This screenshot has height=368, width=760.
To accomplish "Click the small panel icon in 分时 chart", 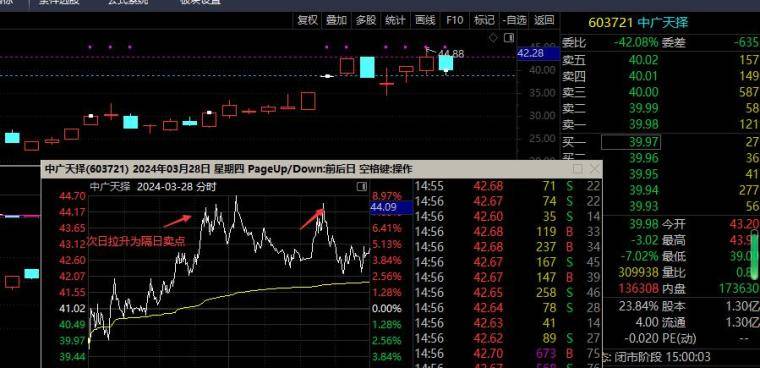I will point(362,187).
